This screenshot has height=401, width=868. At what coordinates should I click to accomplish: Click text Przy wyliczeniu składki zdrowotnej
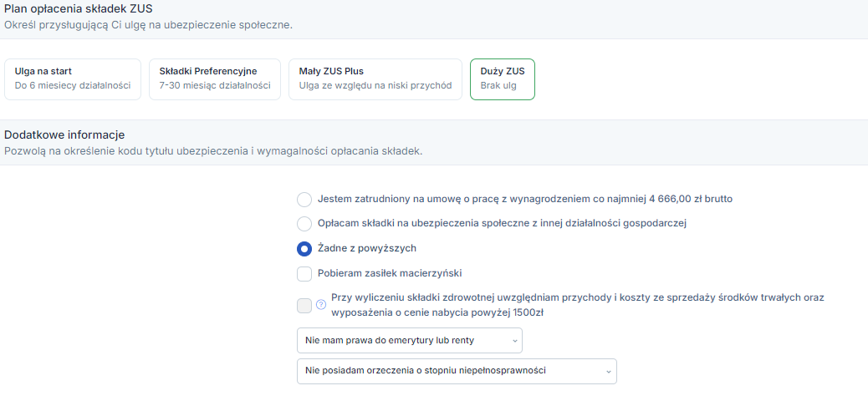578,305
